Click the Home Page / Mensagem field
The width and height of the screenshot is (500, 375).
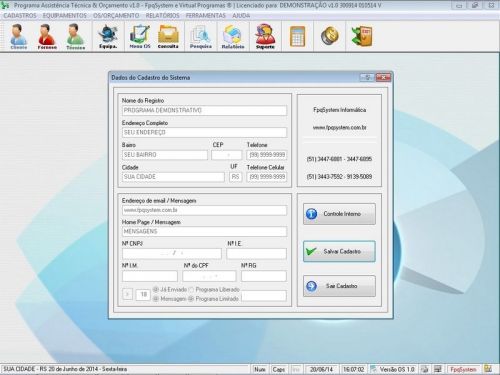pos(204,231)
